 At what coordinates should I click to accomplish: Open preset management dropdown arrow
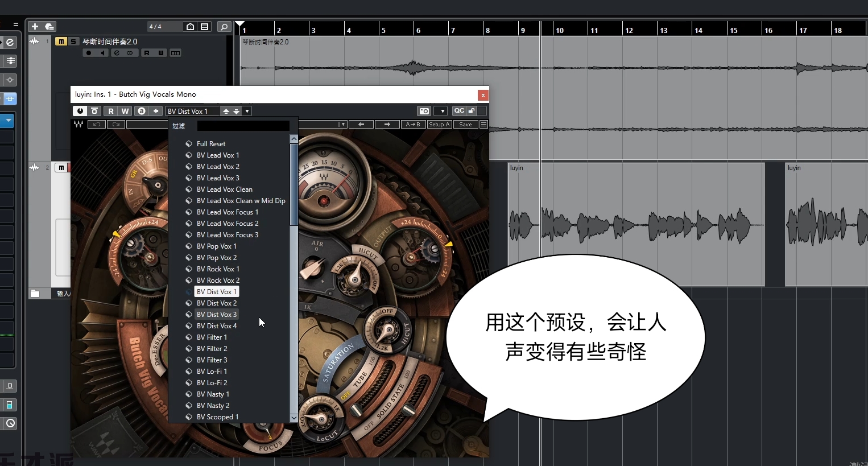pyautogui.click(x=247, y=112)
